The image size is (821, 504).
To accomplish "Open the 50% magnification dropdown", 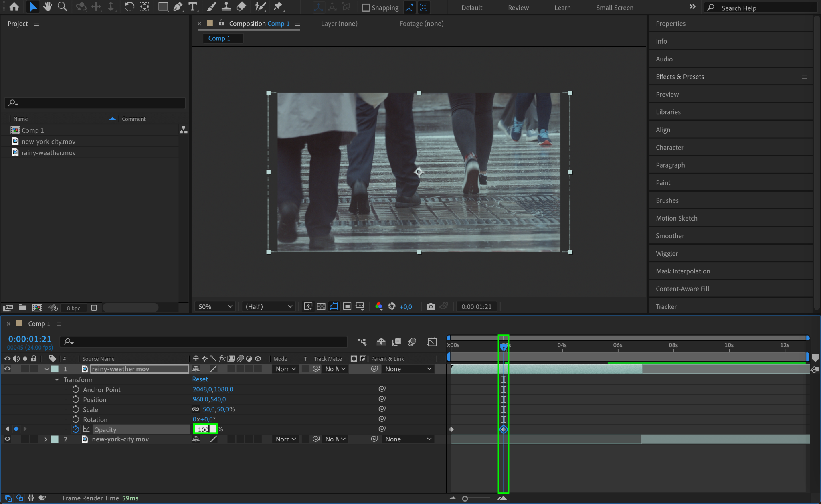I will click(215, 306).
